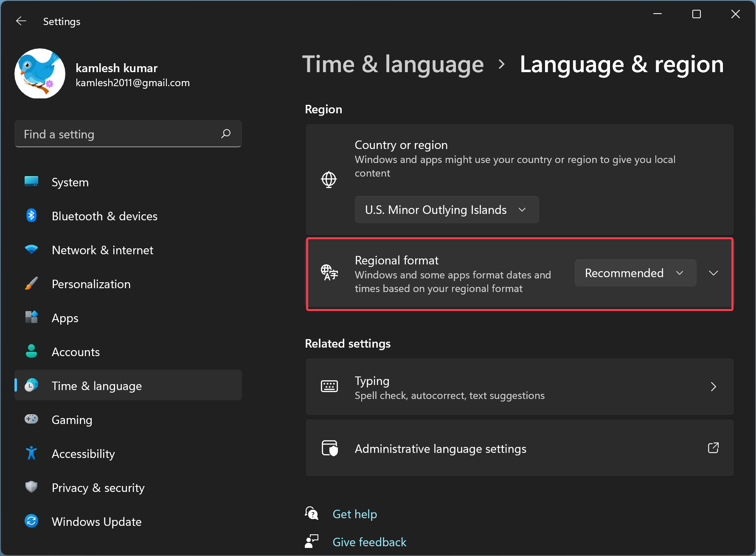Image resolution: width=756 pixels, height=556 pixels.
Task: Click the Accounts person icon
Action: (31, 351)
